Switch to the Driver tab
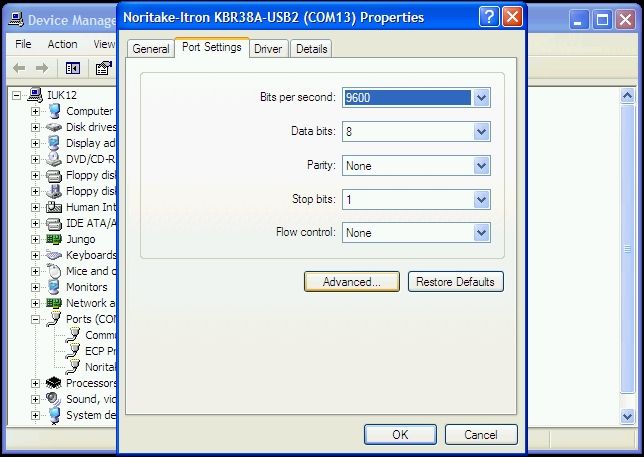 click(x=268, y=49)
